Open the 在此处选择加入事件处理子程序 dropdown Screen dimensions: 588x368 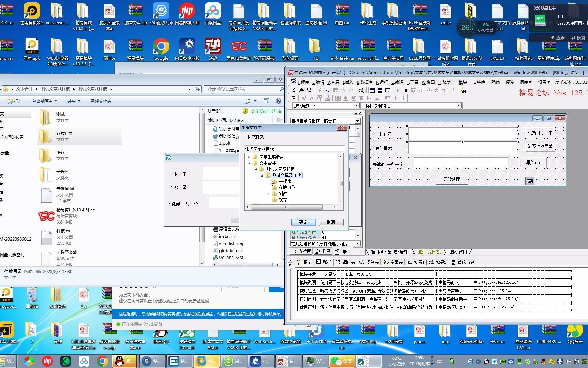pos(357,244)
